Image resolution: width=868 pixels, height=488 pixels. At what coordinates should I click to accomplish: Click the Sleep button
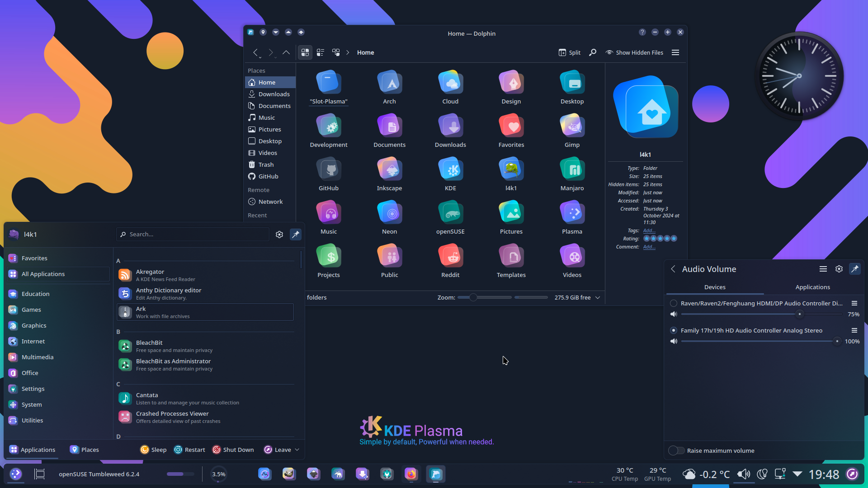pyautogui.click(x=154, y=450)
